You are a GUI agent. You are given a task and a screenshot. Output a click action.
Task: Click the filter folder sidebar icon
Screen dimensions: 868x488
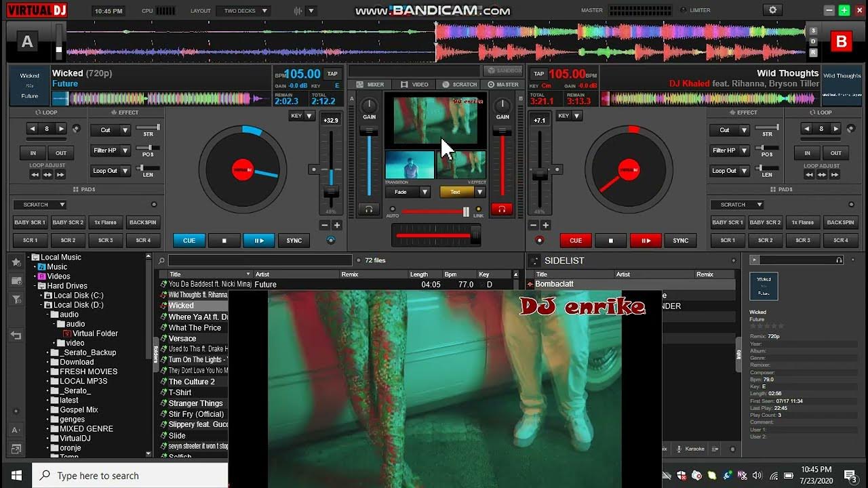tap(16, 299)
